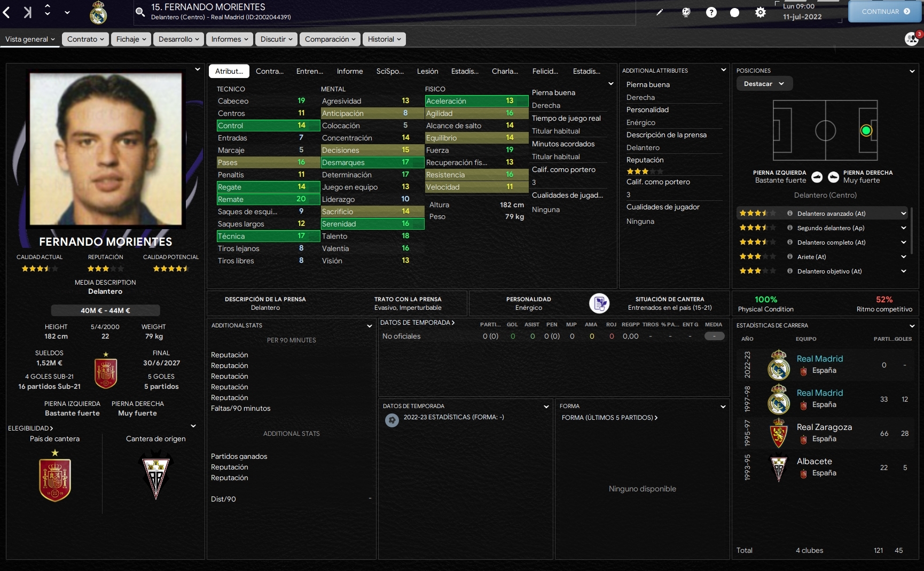Open the Comparación menu

click(x=330, y=40)
